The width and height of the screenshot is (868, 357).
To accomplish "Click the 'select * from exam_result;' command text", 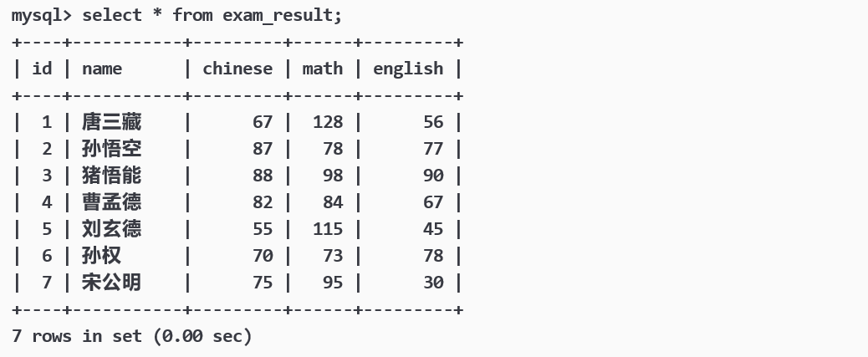I will [212, 16].
